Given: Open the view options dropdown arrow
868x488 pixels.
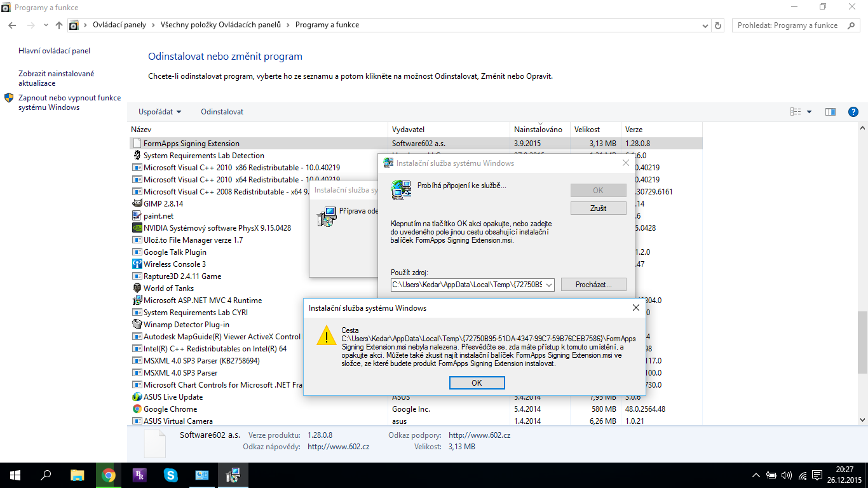Looking at the screenshot, I should (x=809, y=112).
